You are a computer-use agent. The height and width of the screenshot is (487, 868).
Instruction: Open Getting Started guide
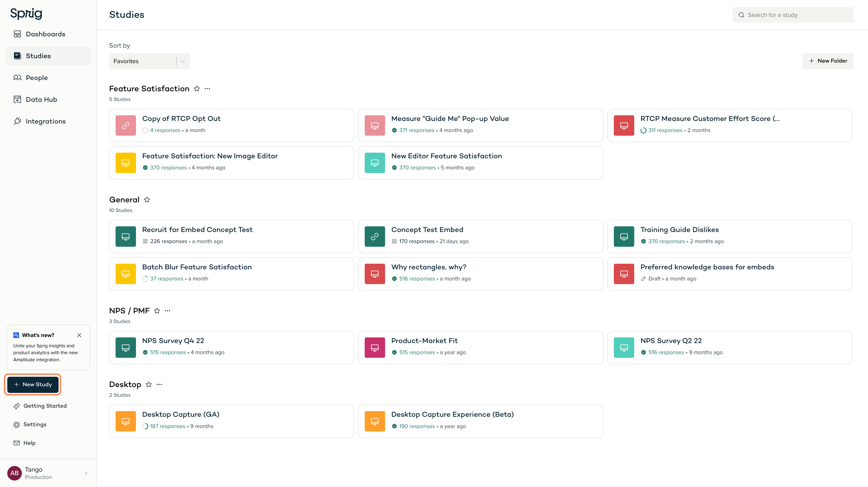[40, 406]
